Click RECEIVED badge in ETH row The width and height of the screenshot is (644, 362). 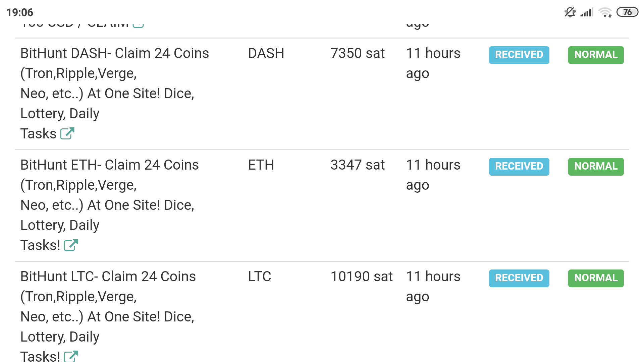click(519, 167)
